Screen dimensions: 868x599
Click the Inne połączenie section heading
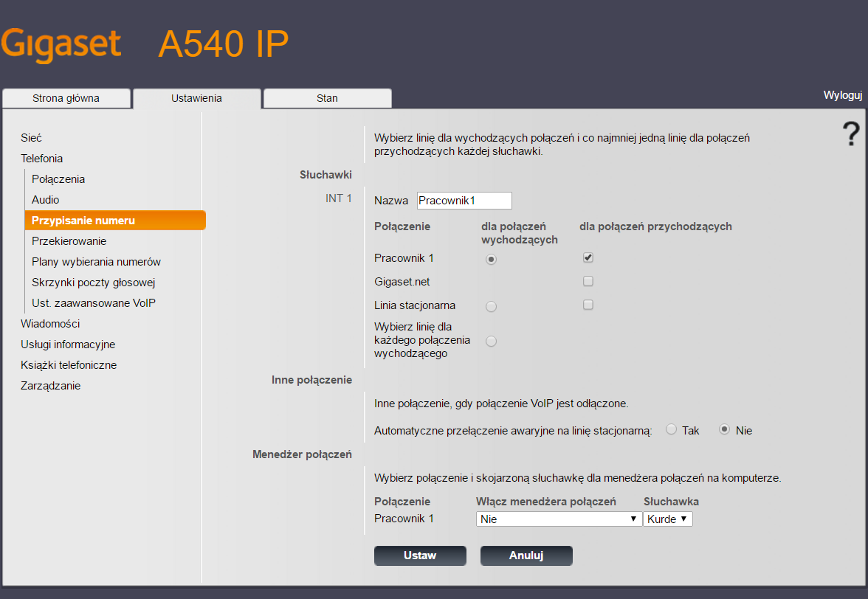pyautogui.click(x=311, y=380)
